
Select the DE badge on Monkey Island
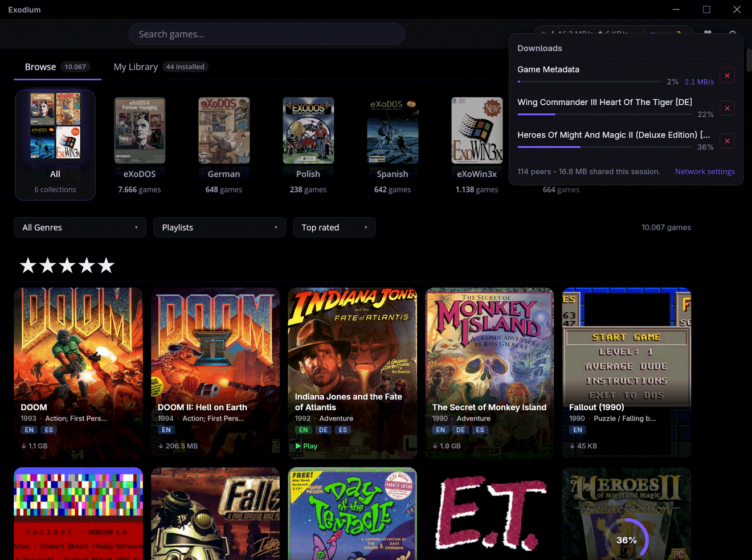(460, 430)
